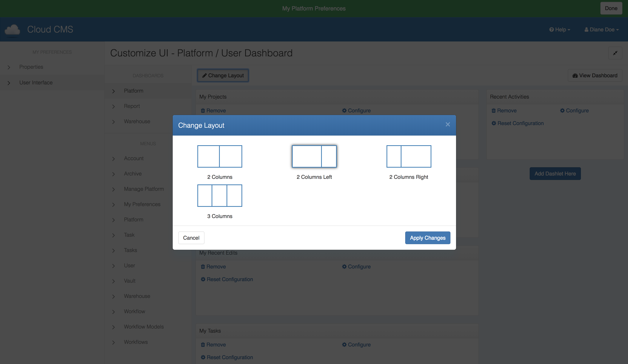Open the Workflow Models menu item
This screenshot has height=364, width=628.
(144, 327)
